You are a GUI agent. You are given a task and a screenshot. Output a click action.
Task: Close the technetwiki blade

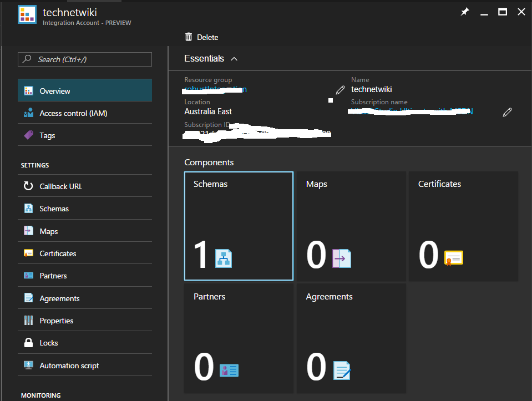click(x=521, y=12)
